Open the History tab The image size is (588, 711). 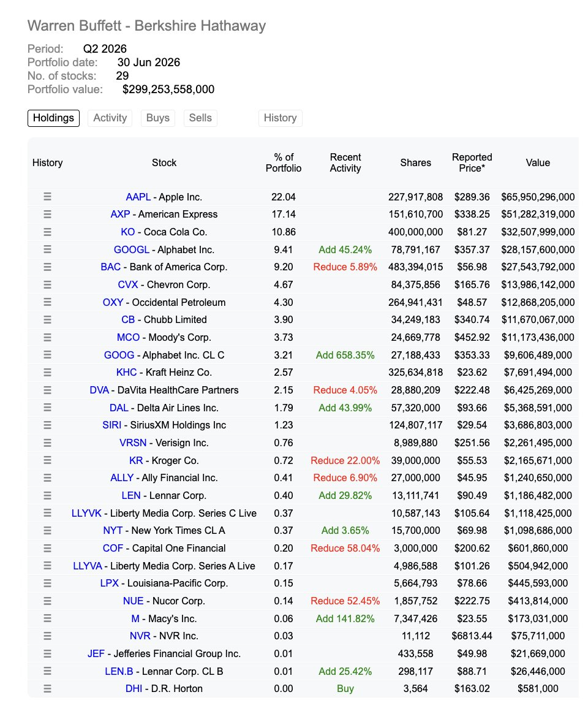click(280, 118)
